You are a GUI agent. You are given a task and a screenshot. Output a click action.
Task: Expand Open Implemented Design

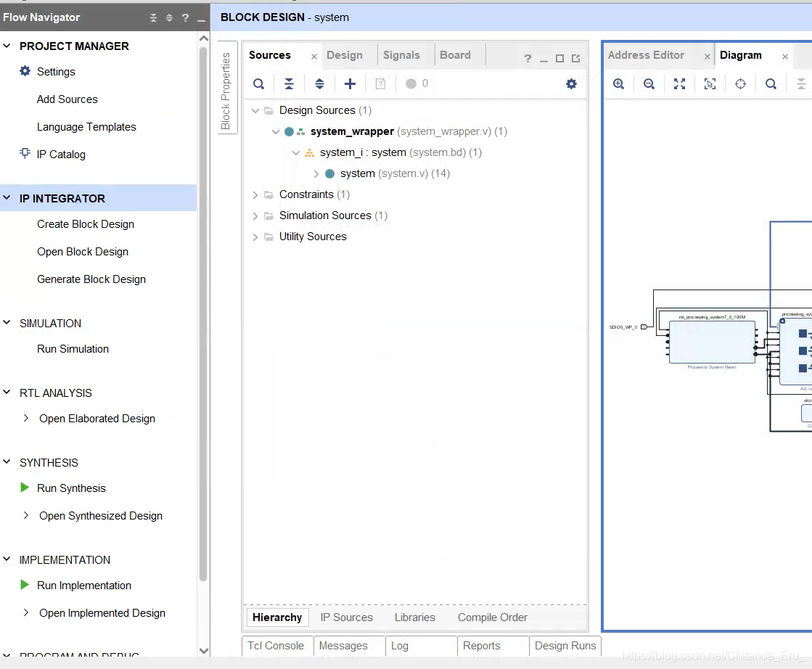26,612
